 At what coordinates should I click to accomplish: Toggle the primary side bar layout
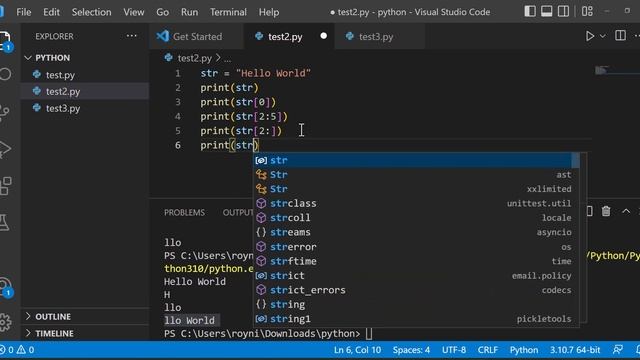coord(530,11)
